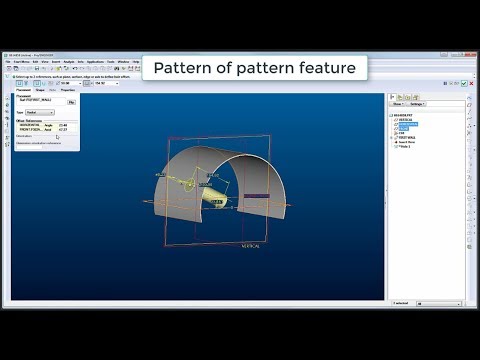
Task: Click the Find binoculars toolbar icon
Action: pyautogui.click(x=117, y=68)
